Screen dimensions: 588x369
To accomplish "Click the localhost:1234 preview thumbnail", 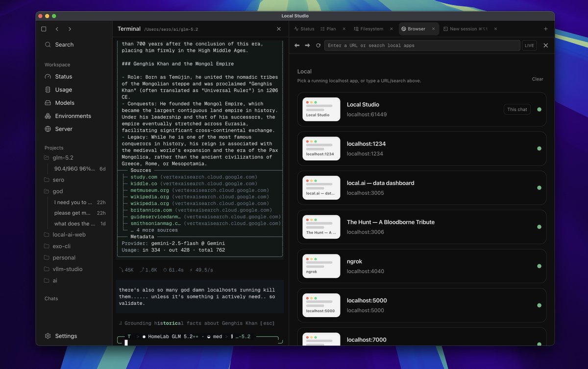I will pyautogui.click(x=321, y=149).
